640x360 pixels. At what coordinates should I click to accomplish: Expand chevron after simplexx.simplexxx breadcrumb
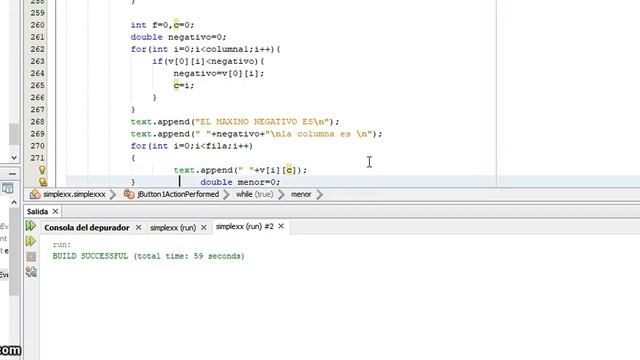point(113,194)
